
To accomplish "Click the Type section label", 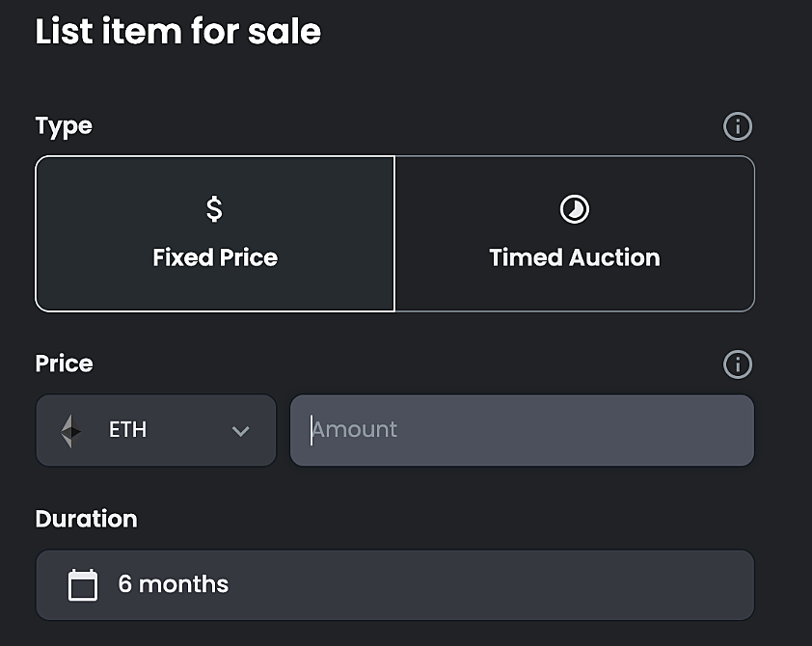I will tap(64, 127).
